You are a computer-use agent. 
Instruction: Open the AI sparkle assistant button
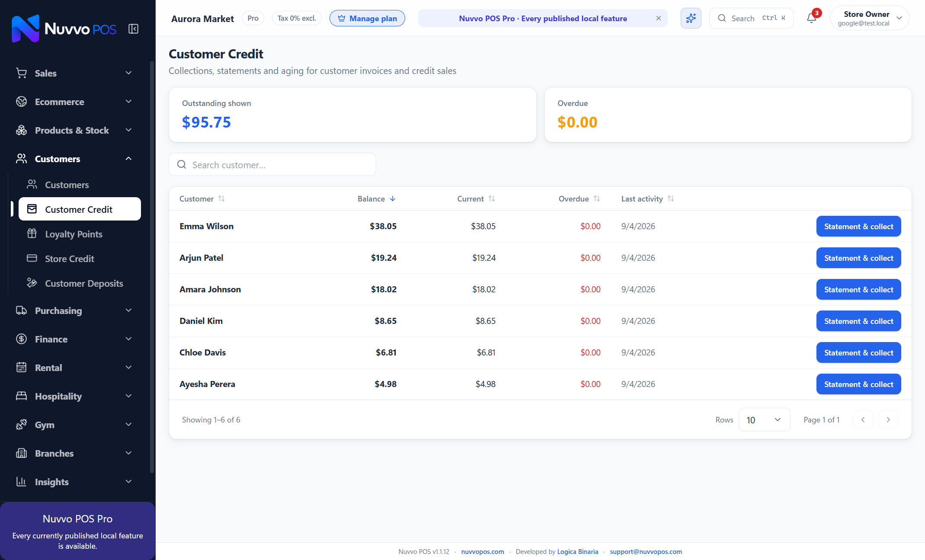tap(691, 18)
